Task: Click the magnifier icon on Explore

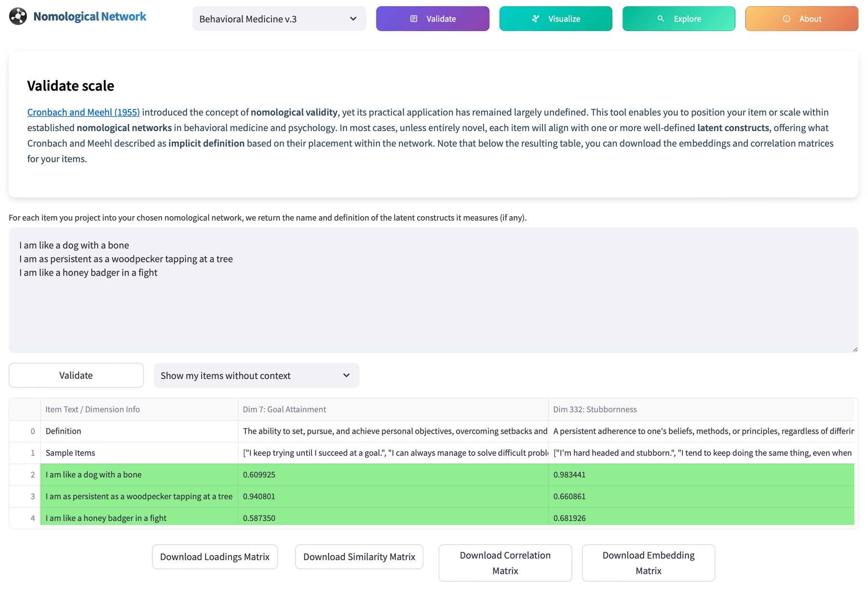Action: coord(661,19)
